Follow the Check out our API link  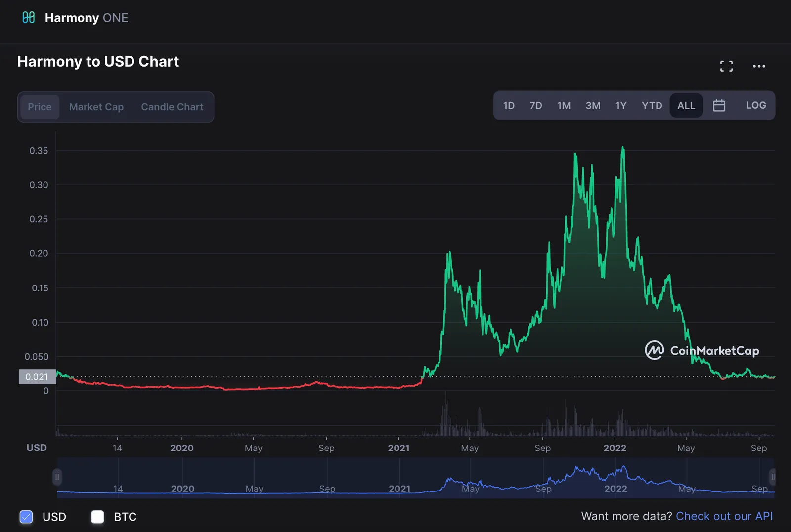click(724, 516)
